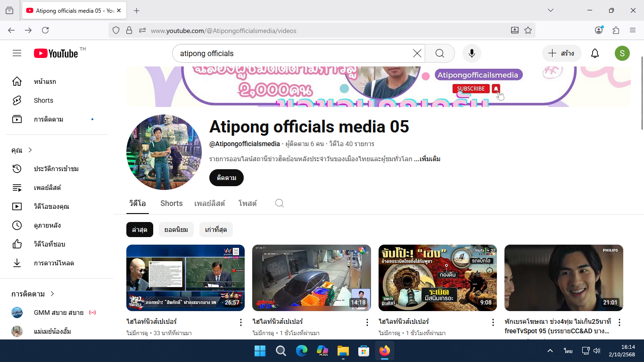Screen dimensions: 644x362
Task: Open the account avatar menu
Action: click(x=622, y=53)
